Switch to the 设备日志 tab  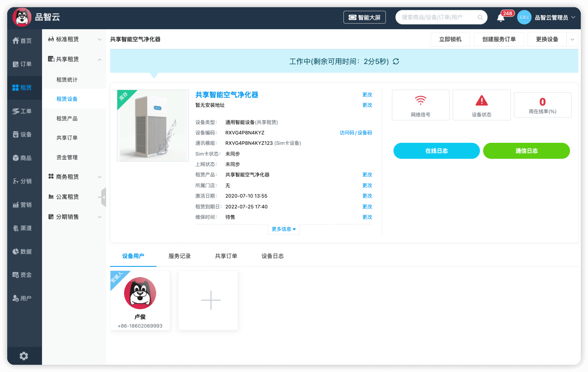(x=272, y=256)
